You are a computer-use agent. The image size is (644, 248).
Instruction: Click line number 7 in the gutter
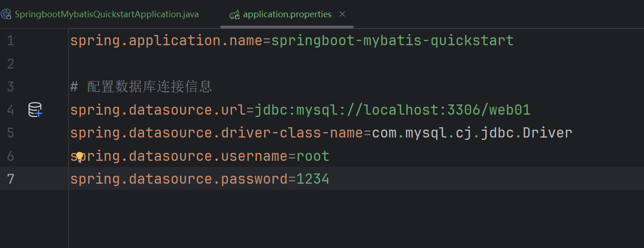pyautogui.click(x=10, y=179)
